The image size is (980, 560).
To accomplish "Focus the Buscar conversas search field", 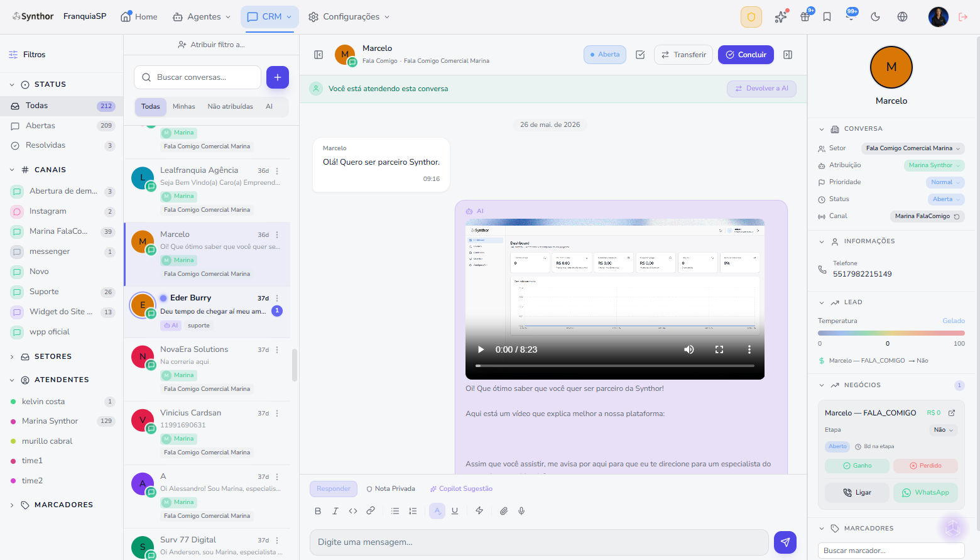I will pyautogui.click(x=198, y=77).
